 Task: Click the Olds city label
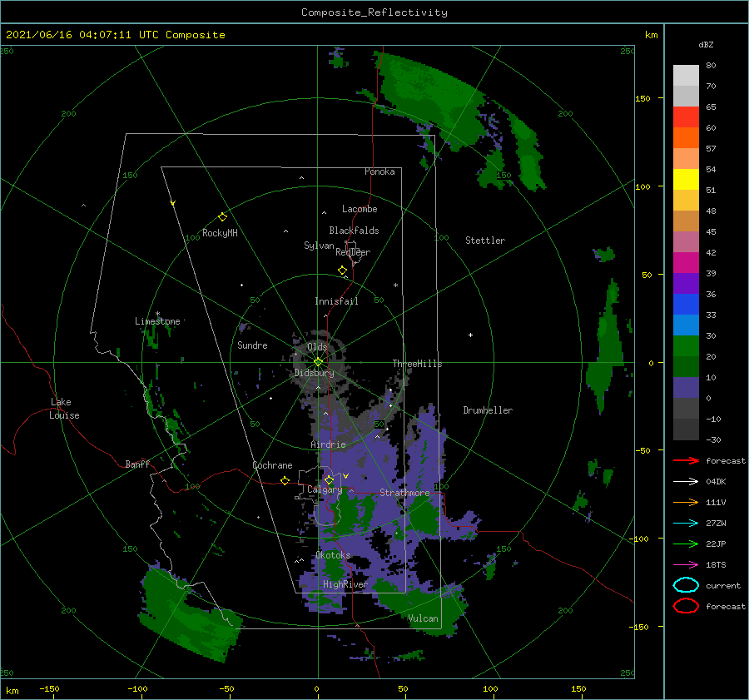tap(317, 347)
